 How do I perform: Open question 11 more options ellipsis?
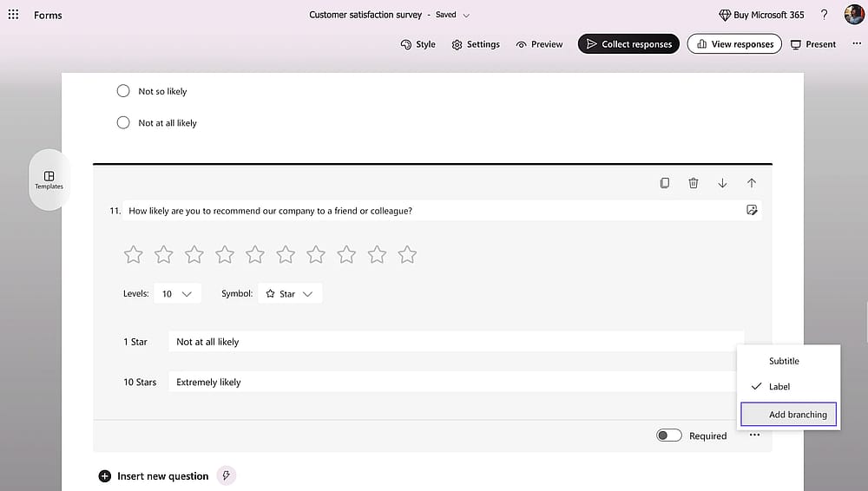click(x=754, y=435)
